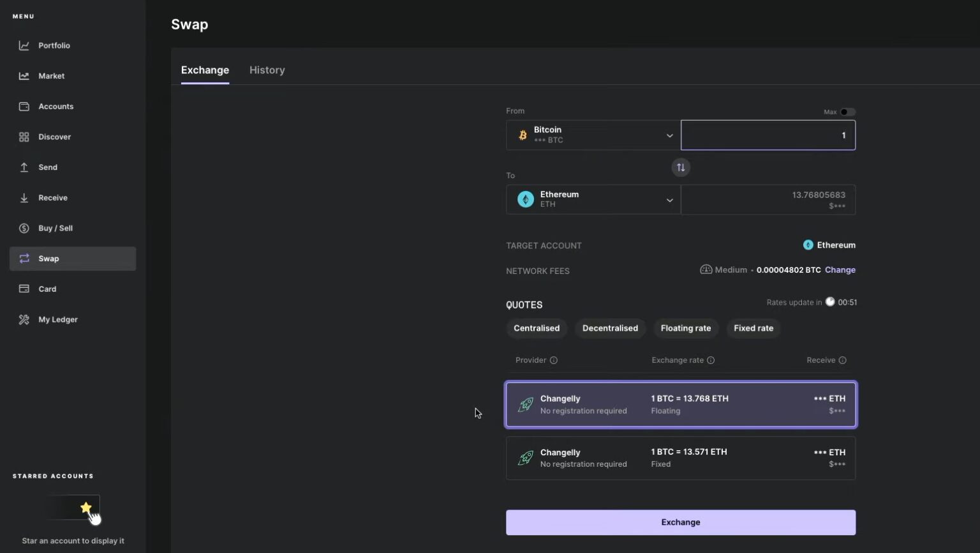
Task: Open Accounts from the sidebar
Action: 56,106
